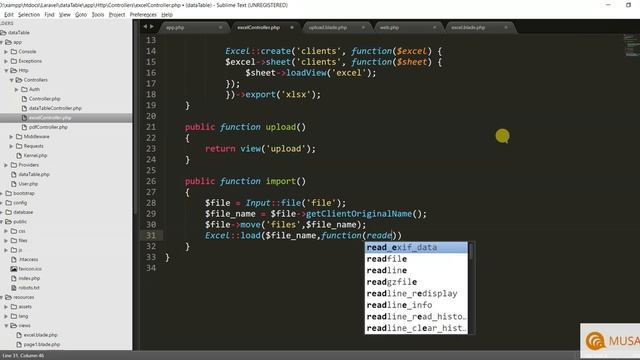
Task: Click the Requests folder icon
Action: click(x=19, y=146)
